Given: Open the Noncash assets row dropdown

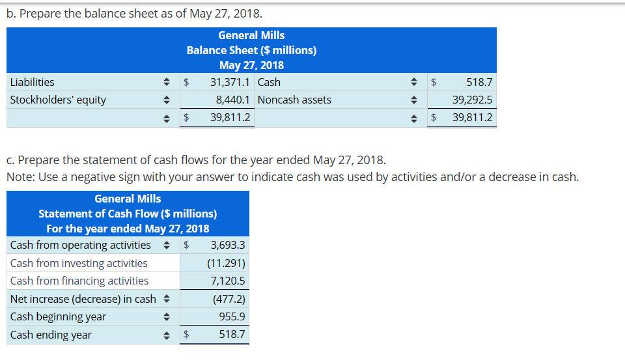Looking at the screenshot, I should coord(340,100).
